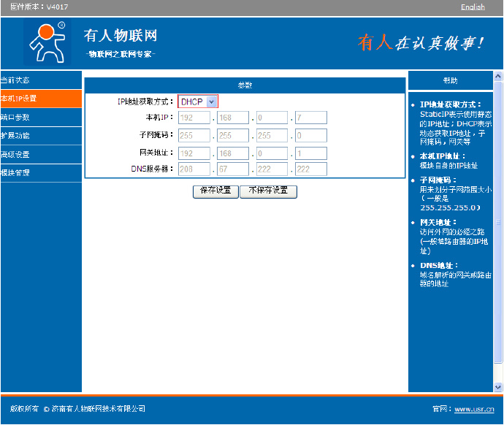Click 子网掩码 fourth octet field 0
This screenshot has height=425, width=504.
pyautogui.click(x=311, y=136)
